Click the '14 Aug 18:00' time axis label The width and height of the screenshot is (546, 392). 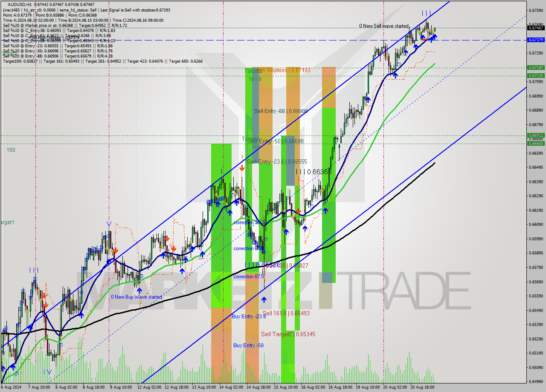[x=258, y=388]
